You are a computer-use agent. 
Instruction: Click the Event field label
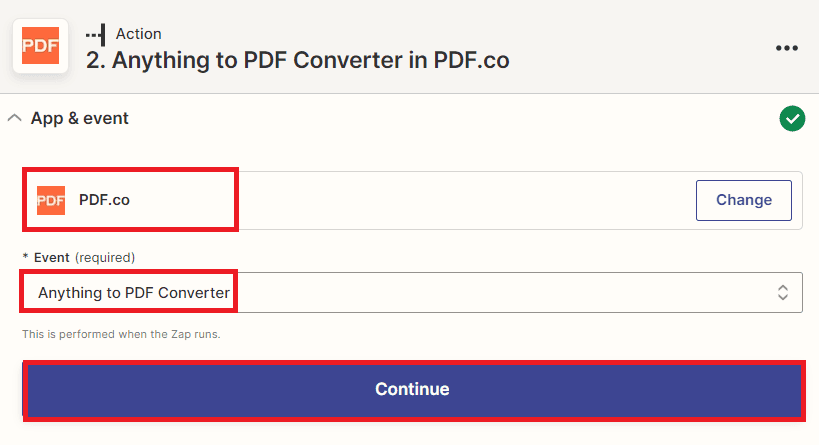(x=52, y=257)
